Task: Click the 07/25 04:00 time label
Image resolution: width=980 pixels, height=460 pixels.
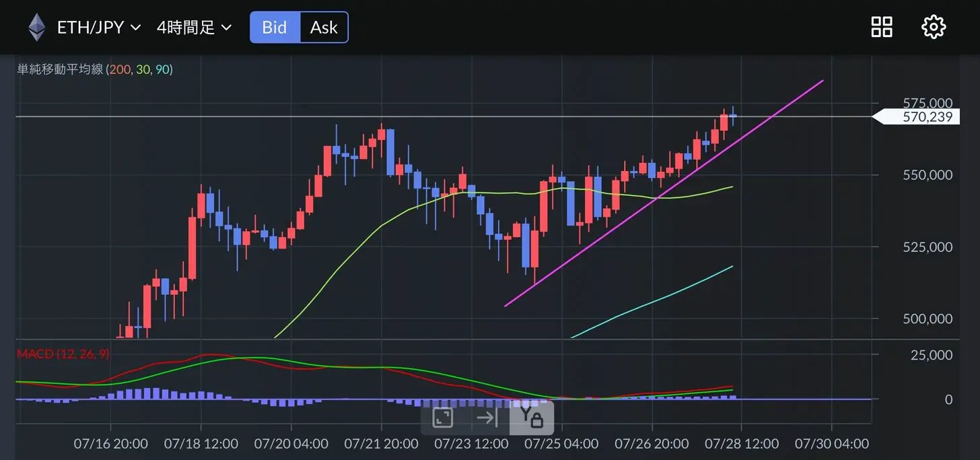Action: coord(561,445)
